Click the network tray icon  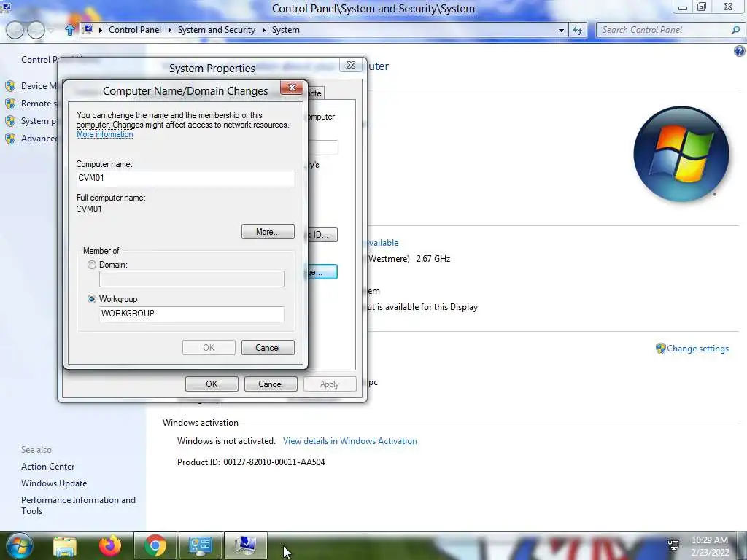pyautogui.click(x=673, y=545)
